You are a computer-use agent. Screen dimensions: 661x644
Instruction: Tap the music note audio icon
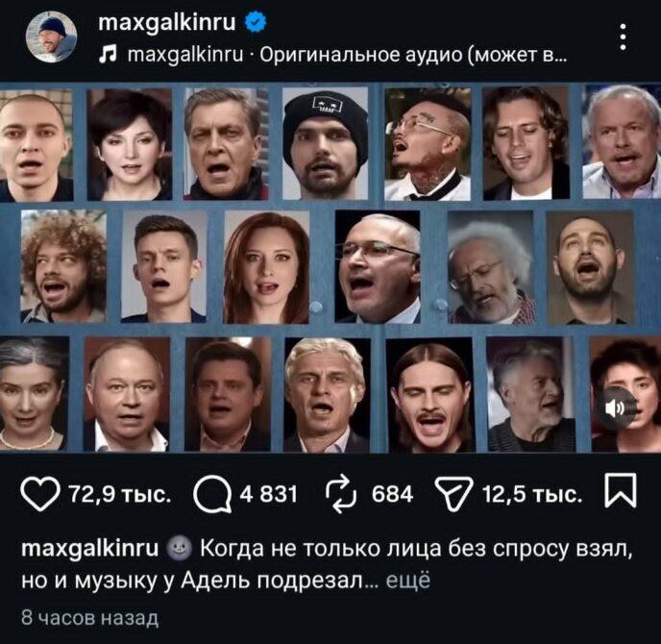pos(108,55)
